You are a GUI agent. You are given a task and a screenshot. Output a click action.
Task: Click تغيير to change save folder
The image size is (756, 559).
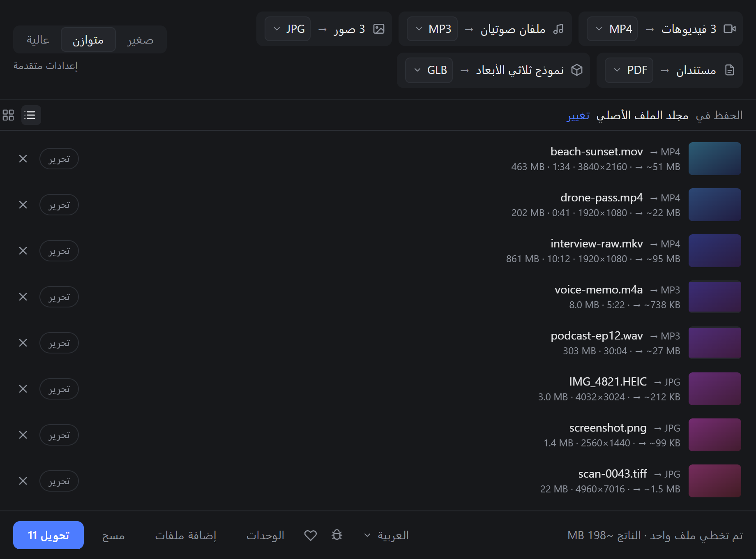point(579,115)
